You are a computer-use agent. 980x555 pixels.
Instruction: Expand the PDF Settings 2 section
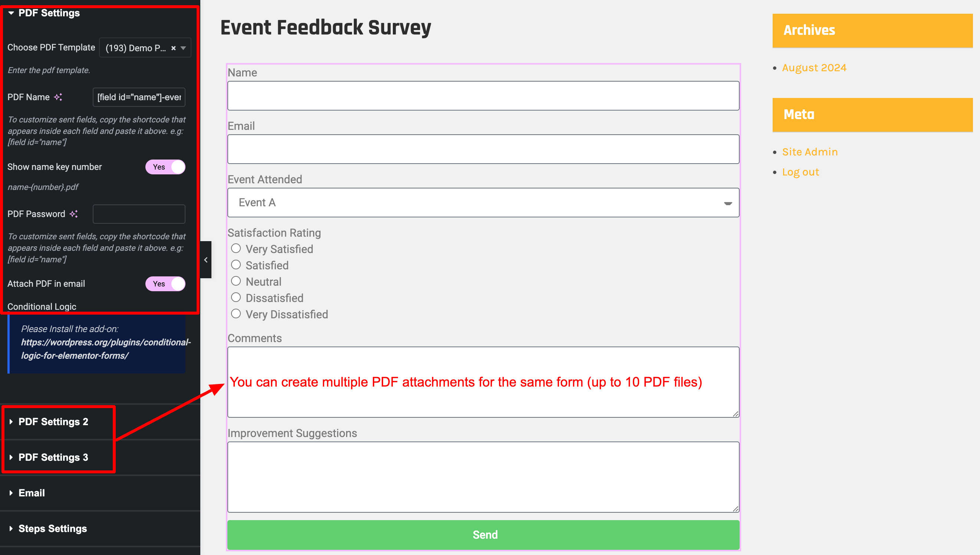click(x=53, y=421)
